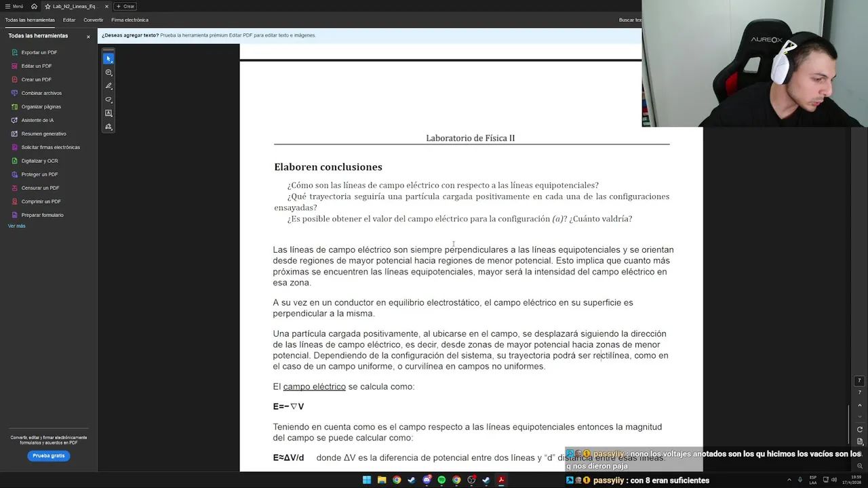
Task: Close the Lab_N2_Lineas_Eq tab
Action: pos(106,6)
